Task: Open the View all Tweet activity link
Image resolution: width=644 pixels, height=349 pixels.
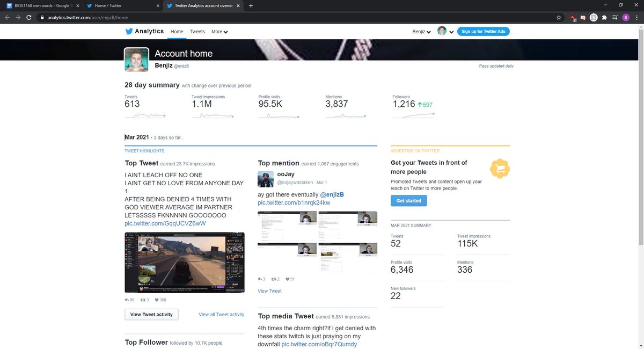Action: tap(221, 315)
